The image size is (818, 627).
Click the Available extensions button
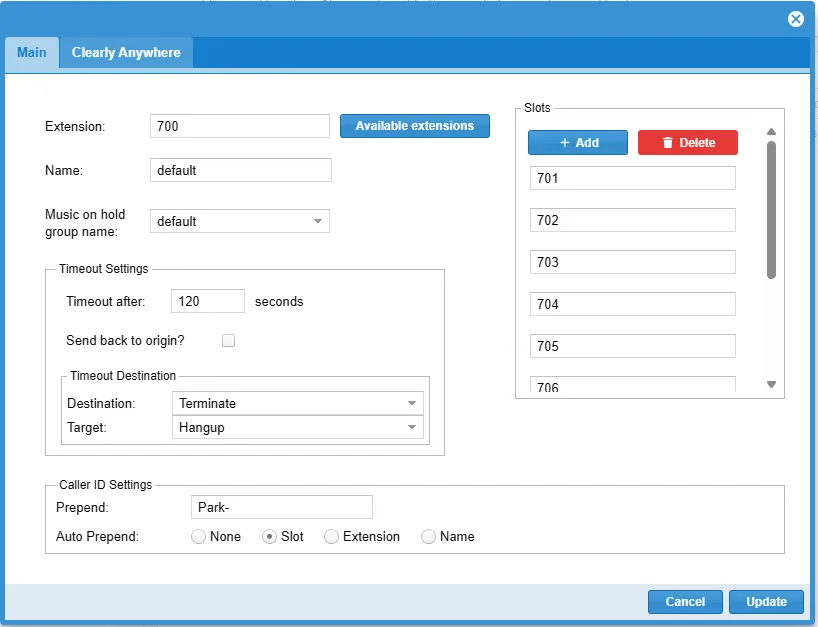(x=415, y=126)
